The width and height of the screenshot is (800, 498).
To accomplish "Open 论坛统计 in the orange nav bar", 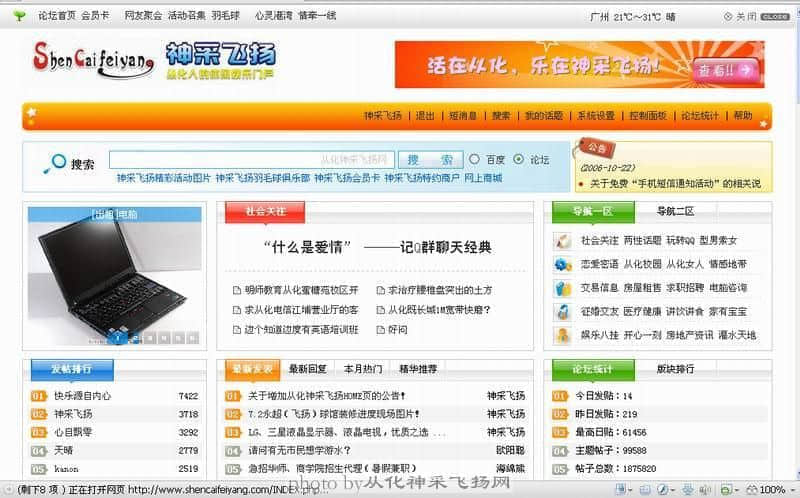I will (x=700, y=116).
